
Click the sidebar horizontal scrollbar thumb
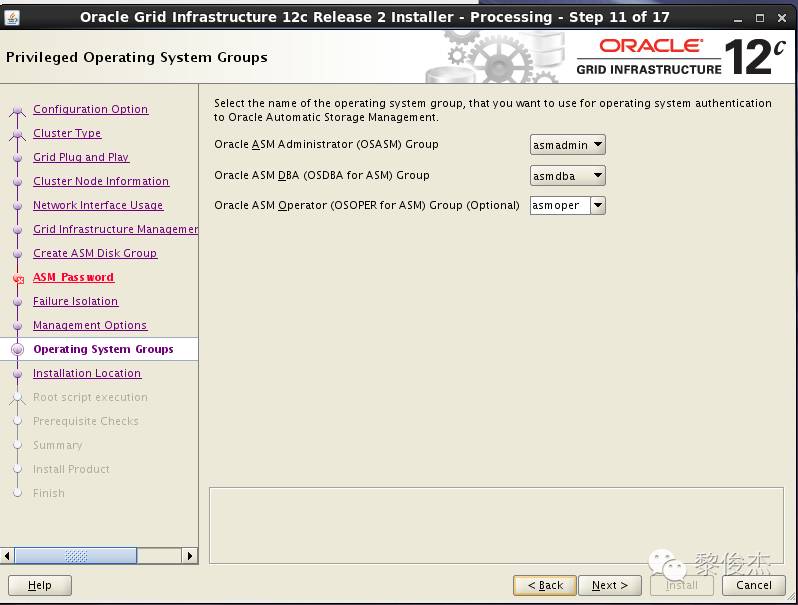click(x=76, y=556)
